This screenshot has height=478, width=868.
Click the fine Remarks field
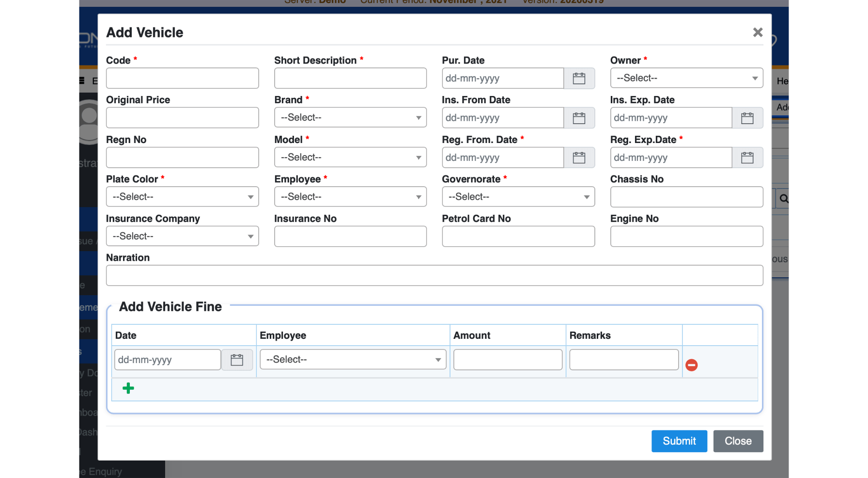tap(624, 360)
